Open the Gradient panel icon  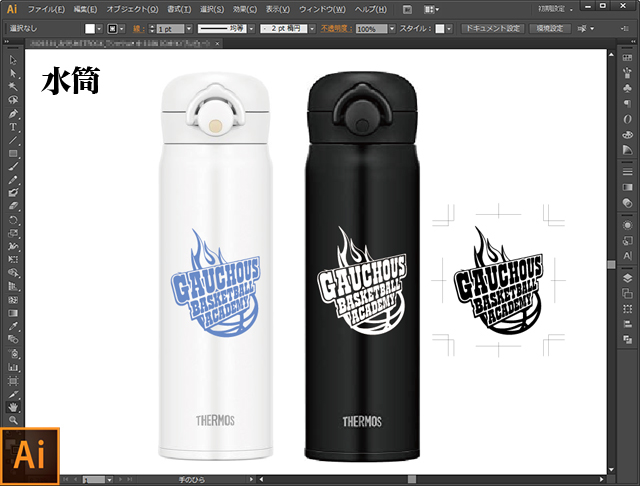click(627, 187)
